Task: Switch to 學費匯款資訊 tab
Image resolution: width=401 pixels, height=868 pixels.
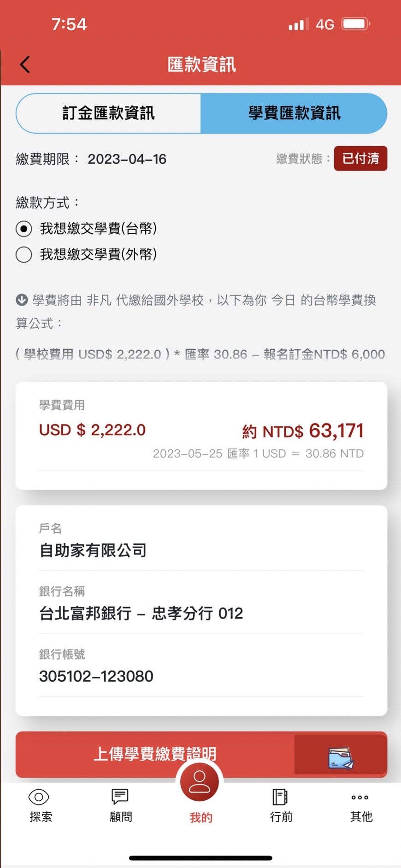Action: [x=294, y=113]
